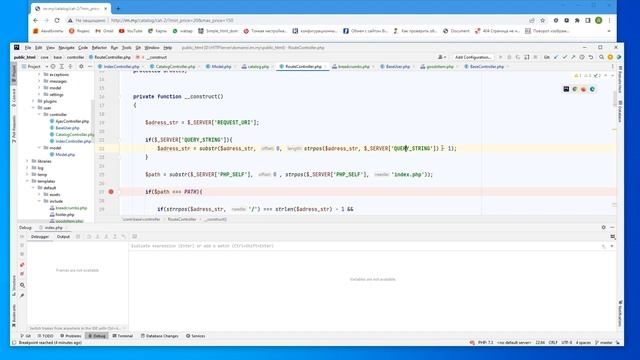Expand the plugins folder in project tree

(x=33, y=101)
